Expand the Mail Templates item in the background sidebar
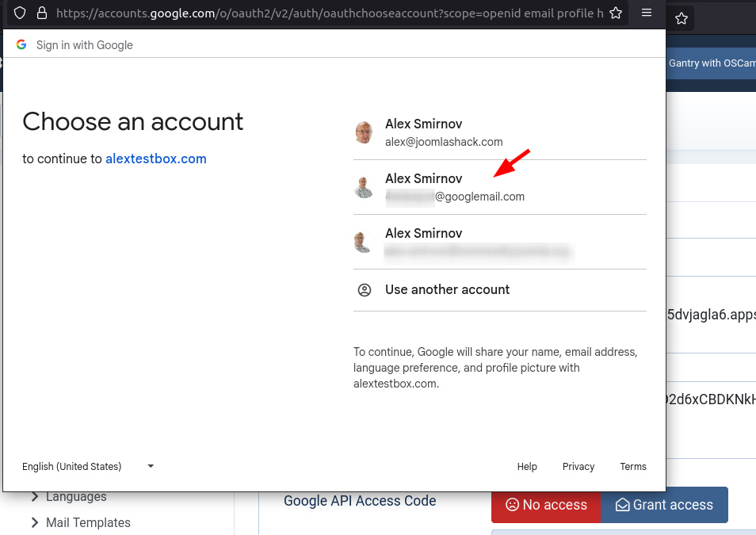 pos(81,522)
